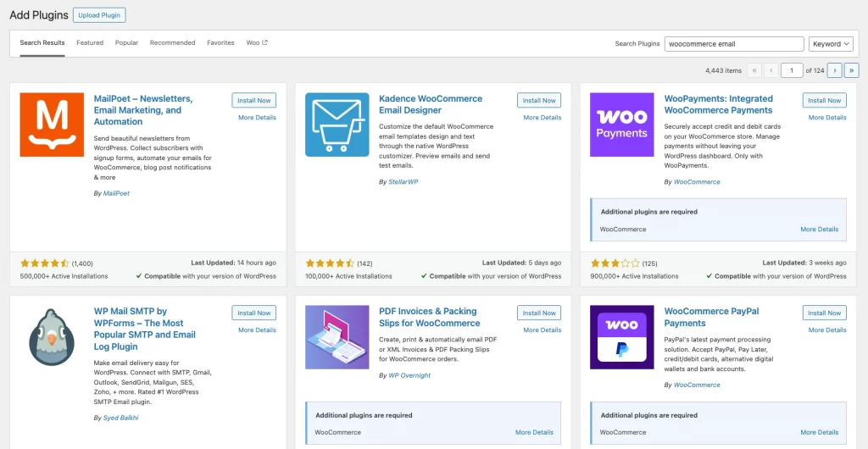
Task: Install Kadence WooCommerce Email Designer now
Action: click(539, 101)
